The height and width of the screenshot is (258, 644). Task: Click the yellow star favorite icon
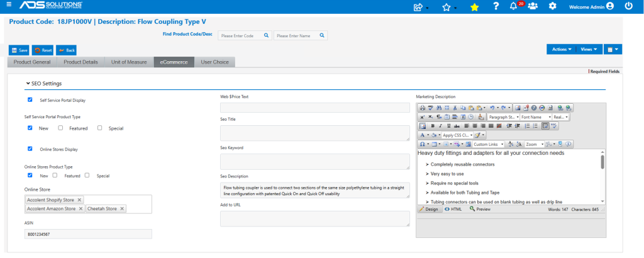pos(474,7)
